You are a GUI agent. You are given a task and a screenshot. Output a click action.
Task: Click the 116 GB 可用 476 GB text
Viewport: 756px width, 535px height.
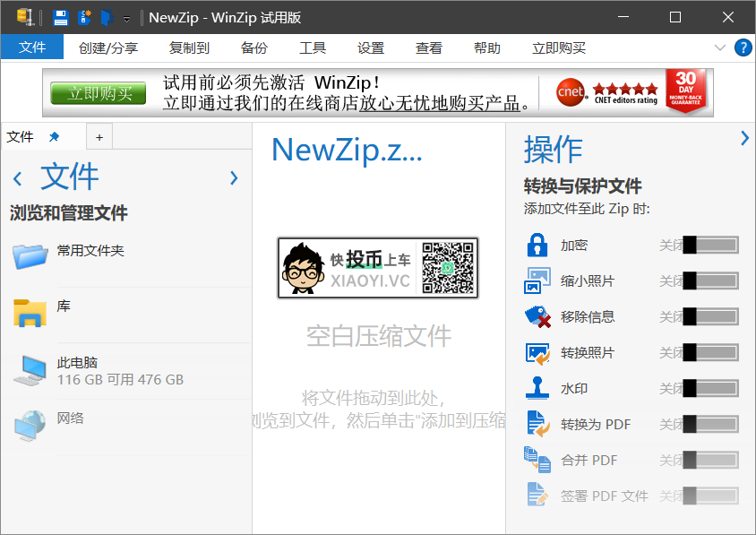[121, 380]
